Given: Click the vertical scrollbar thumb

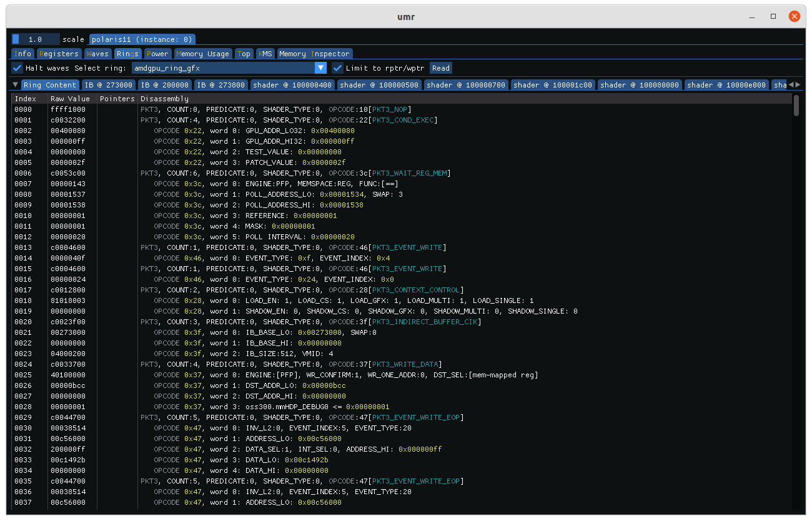Looking at the screenshot, I should (796, 105).
